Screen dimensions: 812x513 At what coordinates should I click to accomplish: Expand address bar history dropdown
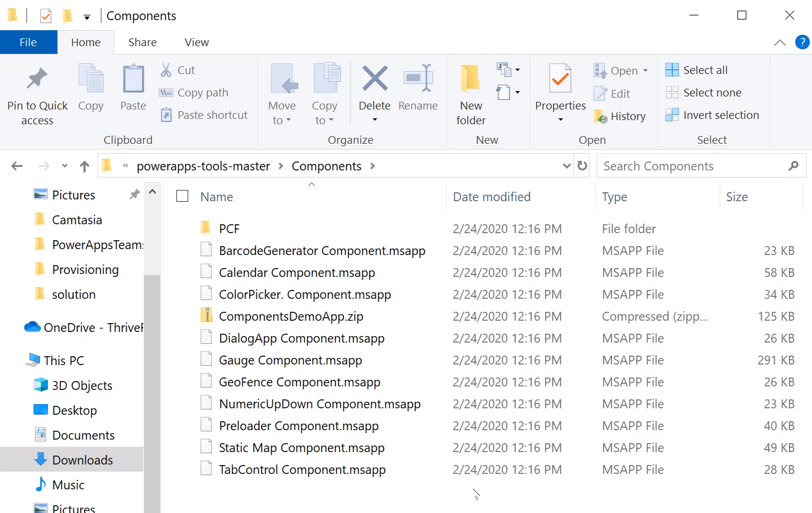(567, 166)
